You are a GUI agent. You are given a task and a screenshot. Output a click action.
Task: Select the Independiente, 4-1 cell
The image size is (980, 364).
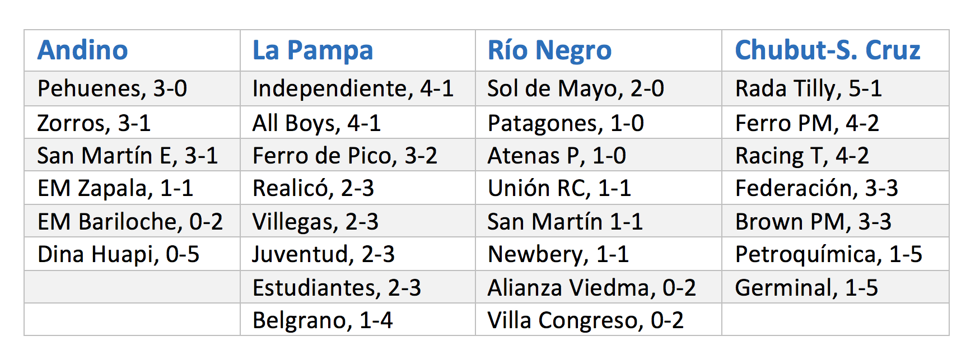click(x=358, y=88)
